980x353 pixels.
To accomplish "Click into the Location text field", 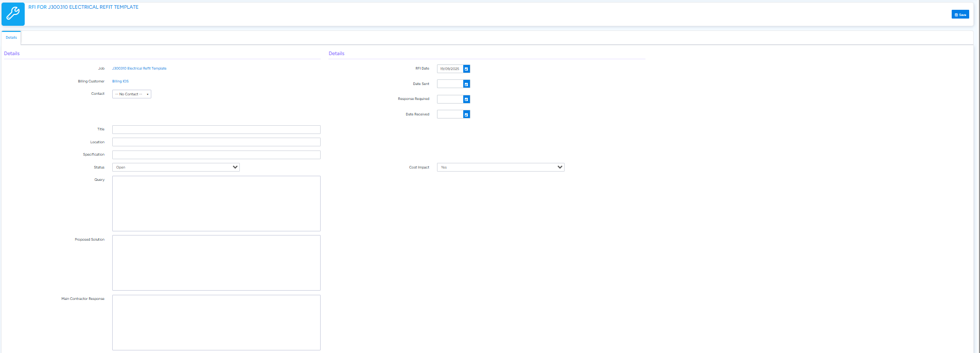I will pos(216,142).
